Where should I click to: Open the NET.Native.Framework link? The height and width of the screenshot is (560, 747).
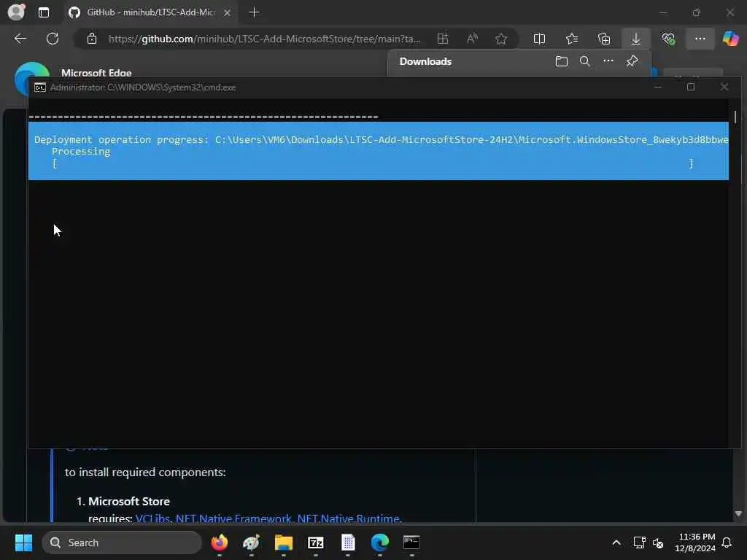tap(233, 518)
